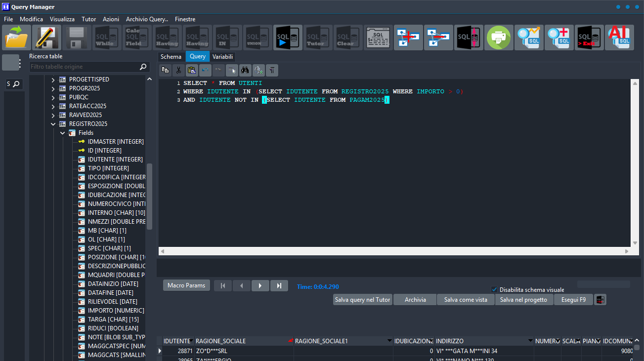The image size is (644, 361).
Task: Expand the PROGETTISPED table node
Action: pos(53,80)
